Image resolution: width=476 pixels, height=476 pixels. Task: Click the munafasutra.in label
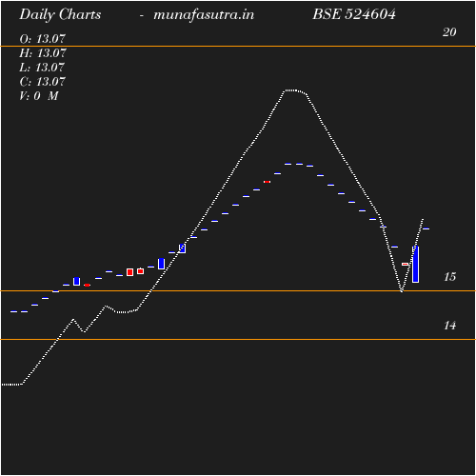(204, 15)
